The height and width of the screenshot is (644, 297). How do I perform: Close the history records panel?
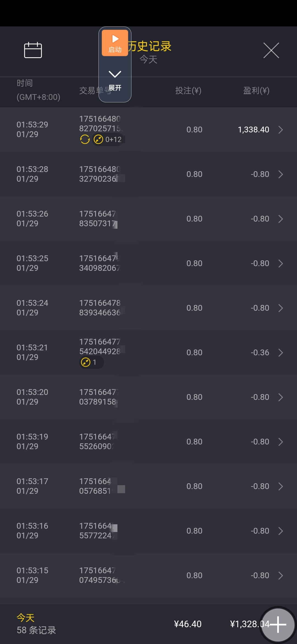271,50
